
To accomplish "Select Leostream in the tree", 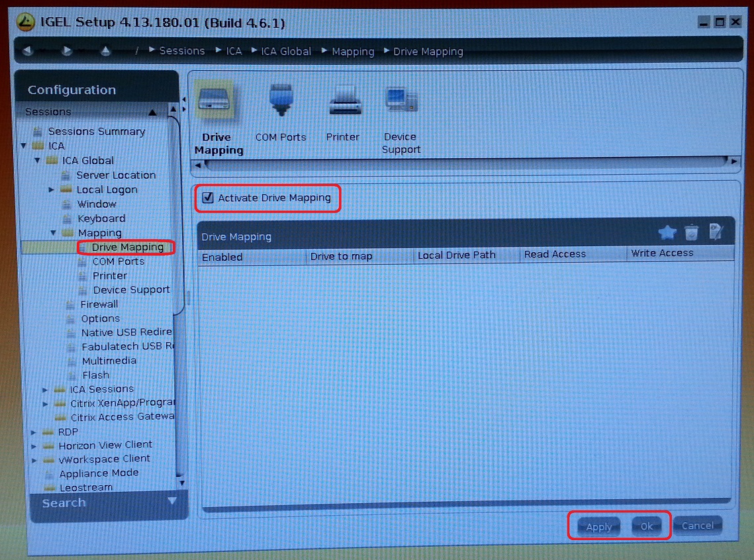I will (86, 487).
